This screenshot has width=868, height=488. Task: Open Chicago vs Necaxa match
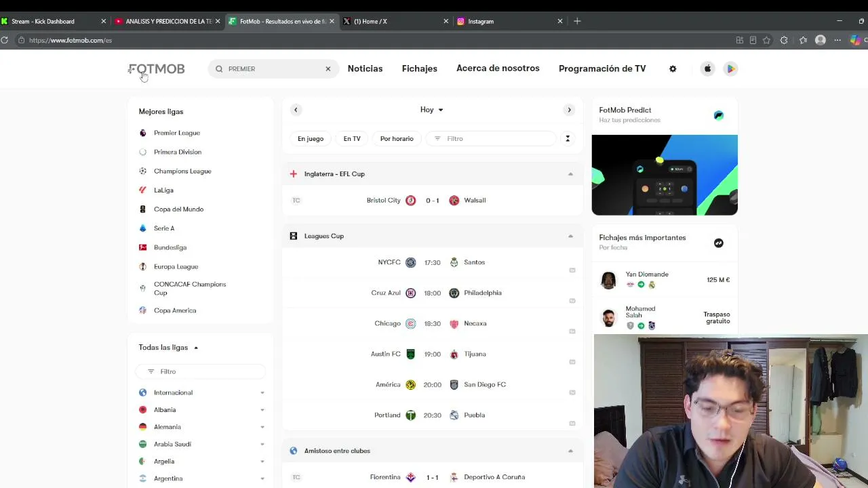coord(432,323)
